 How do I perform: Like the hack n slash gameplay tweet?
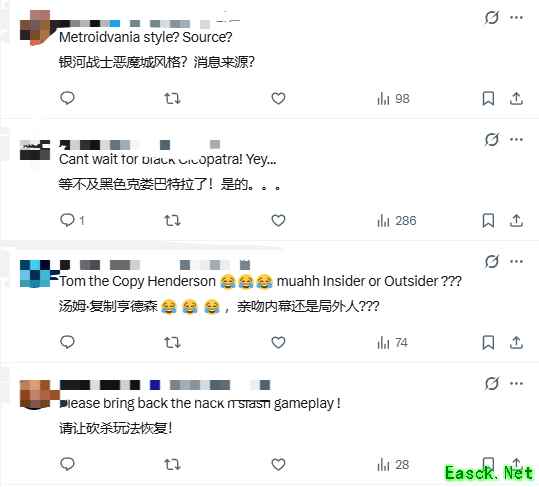click(x=278, y=464)
